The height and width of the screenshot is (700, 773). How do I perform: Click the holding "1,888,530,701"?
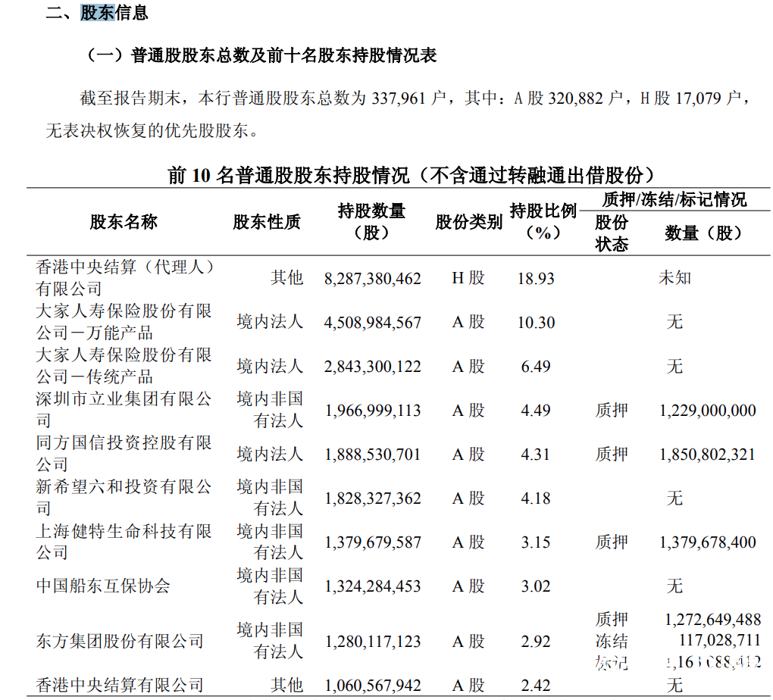click(x=373, y=455)
